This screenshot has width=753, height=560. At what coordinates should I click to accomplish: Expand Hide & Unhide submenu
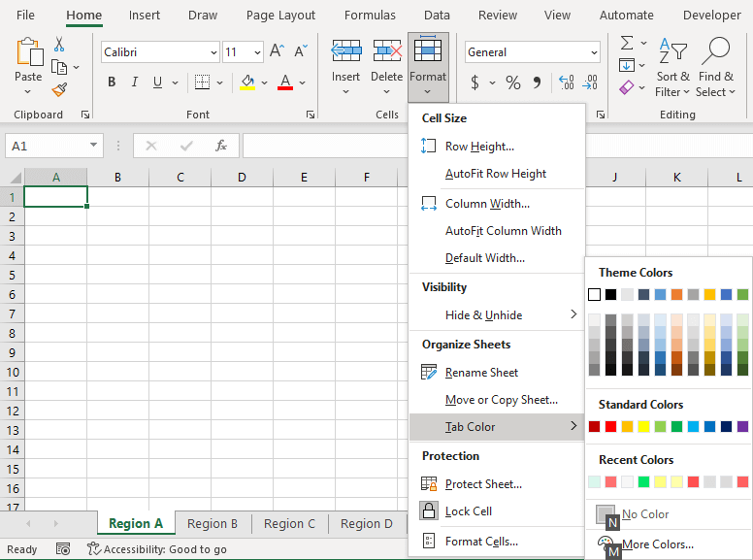497,315
